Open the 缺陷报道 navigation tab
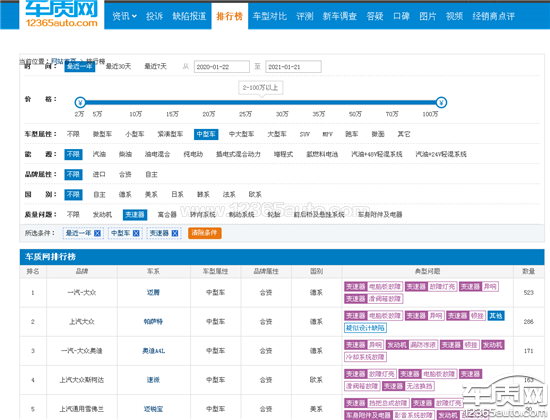This screenshot has height=420, width=550. [189, 16]
